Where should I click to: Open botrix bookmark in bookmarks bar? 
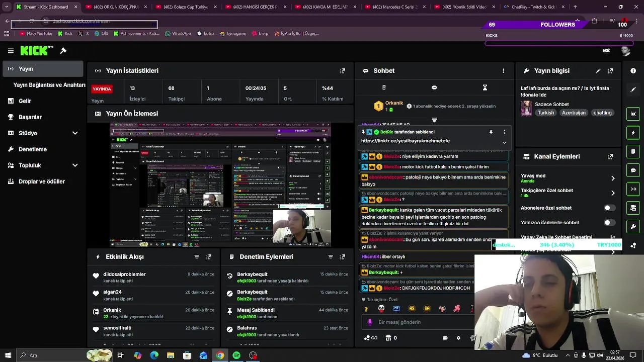pyautogui.click(x=205, y=34)
